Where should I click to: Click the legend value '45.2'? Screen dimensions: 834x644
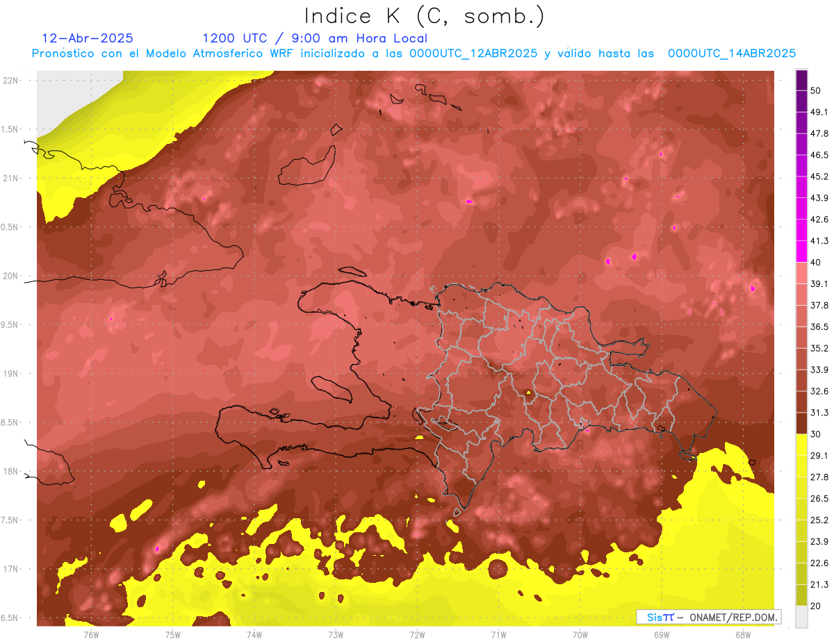tap(819, 176)
